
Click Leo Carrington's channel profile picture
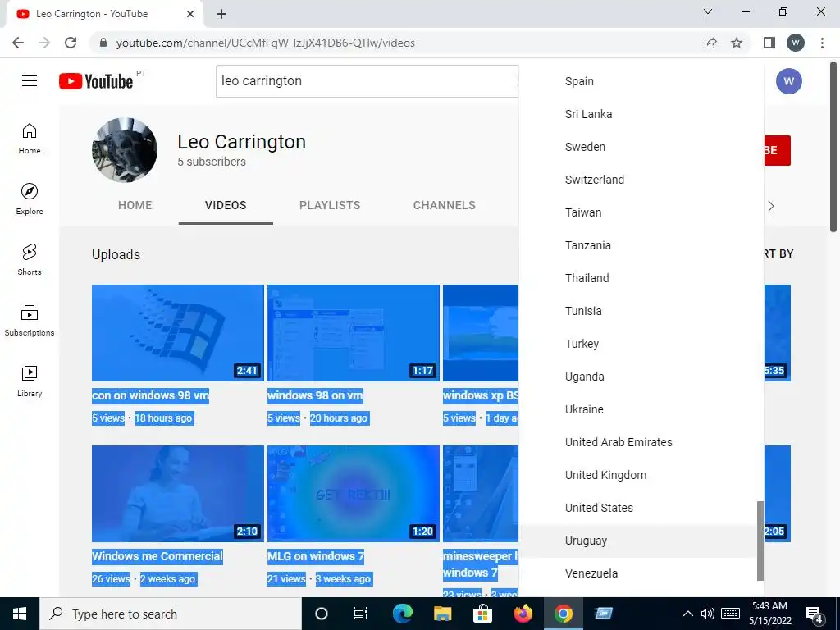125,151
